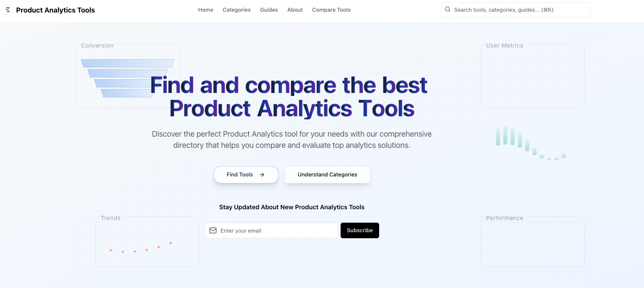Open the Categories navigation item
Screen dimensions: 644x294
click(236, 10)
